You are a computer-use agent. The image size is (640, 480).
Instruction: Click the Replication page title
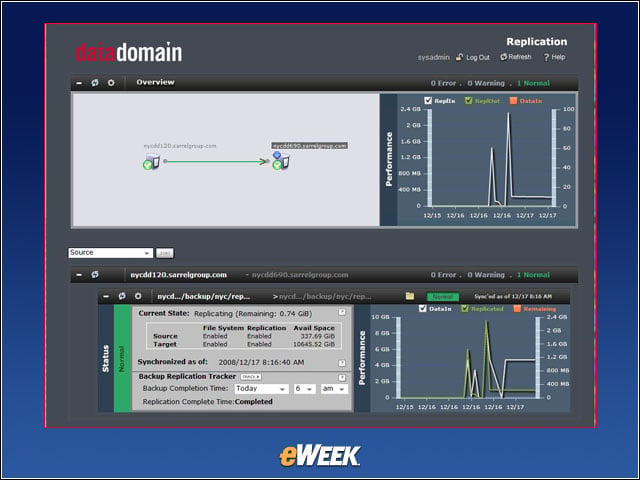click(537, 42)
